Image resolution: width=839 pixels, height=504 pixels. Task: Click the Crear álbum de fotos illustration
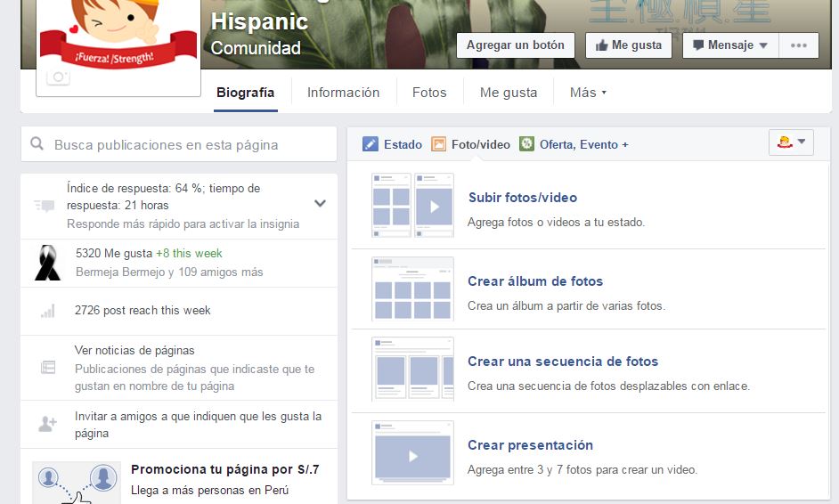412,289
